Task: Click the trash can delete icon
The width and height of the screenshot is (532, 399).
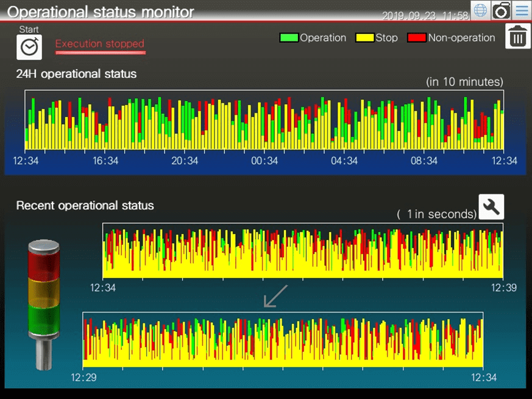Action: pyautogui.click(x=517, y=37)
